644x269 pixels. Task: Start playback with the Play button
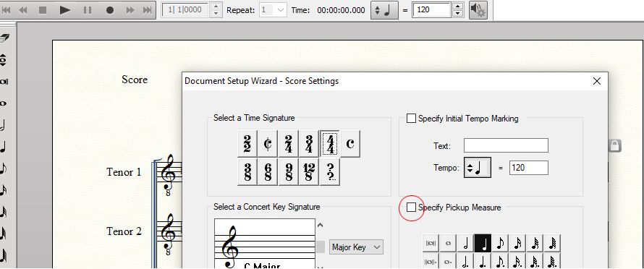[65, 10]
